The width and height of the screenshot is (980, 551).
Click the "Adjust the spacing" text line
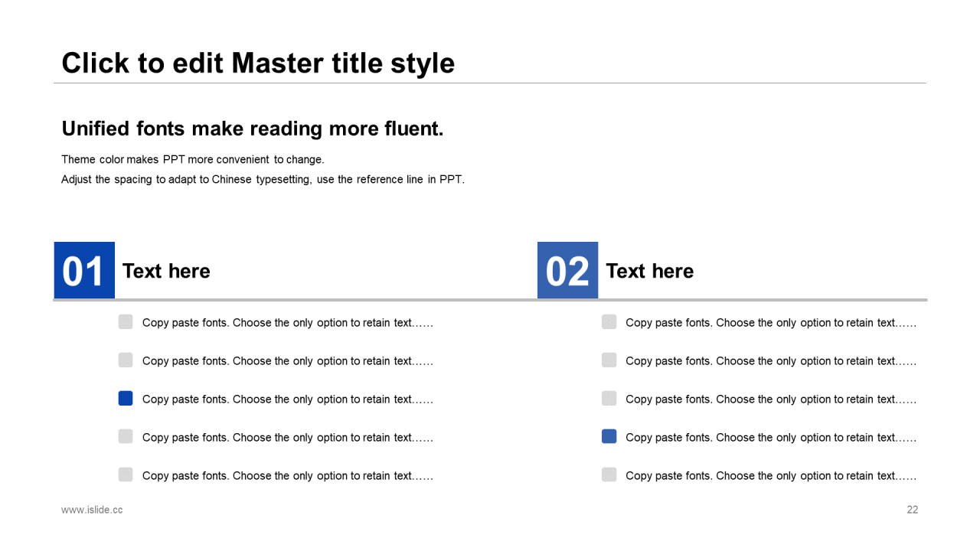[x=263, y=180]
